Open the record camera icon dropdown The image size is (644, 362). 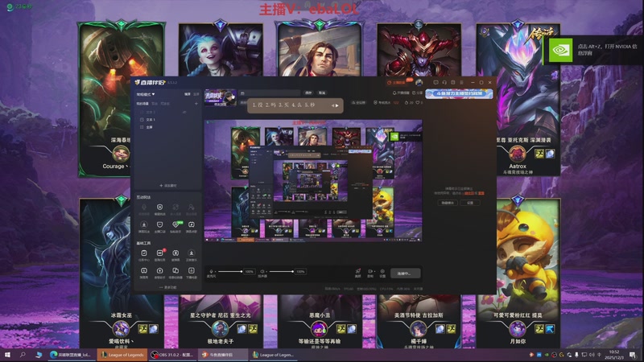click(370, 272)
